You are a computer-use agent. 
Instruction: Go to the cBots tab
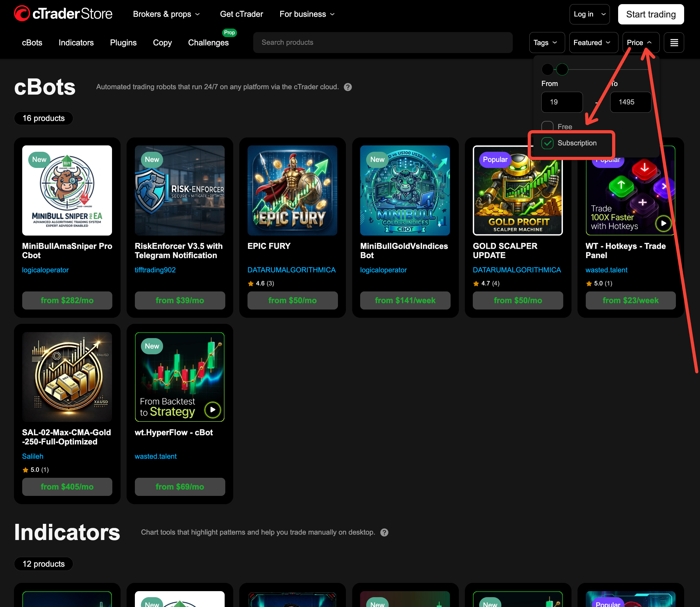32,43
